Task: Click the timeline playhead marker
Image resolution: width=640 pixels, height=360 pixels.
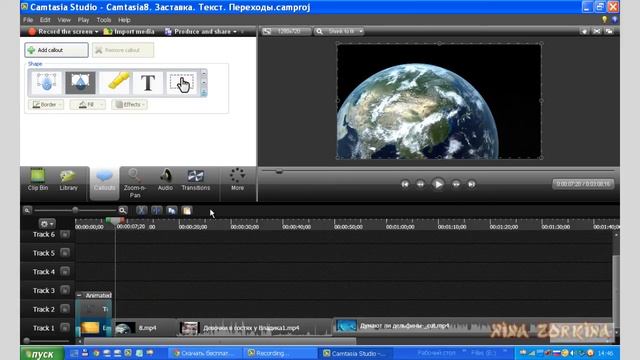Action: click(115, 221)
